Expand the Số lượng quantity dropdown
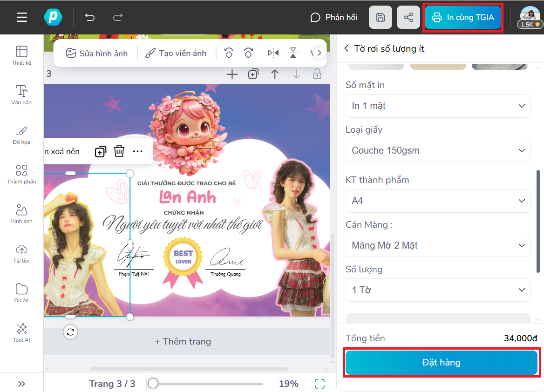 click(437, 290)
